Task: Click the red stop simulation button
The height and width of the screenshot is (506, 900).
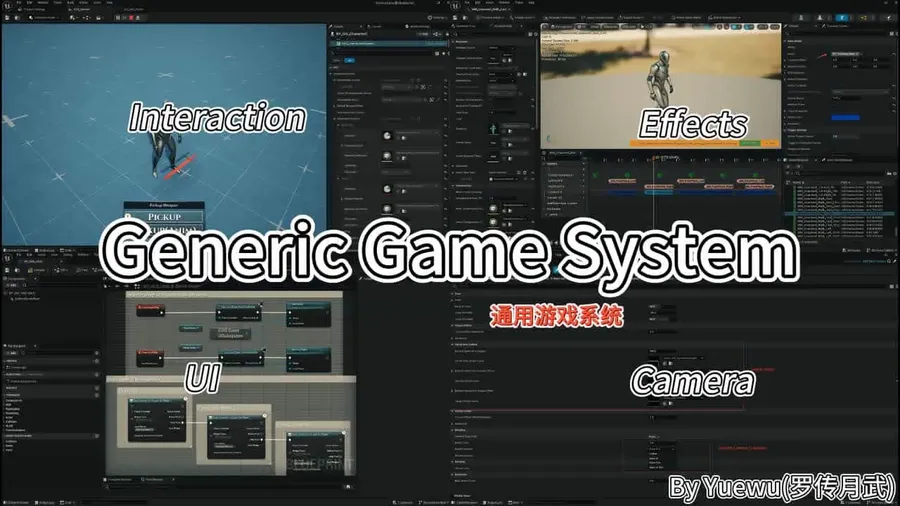Action: pos(131,18)
